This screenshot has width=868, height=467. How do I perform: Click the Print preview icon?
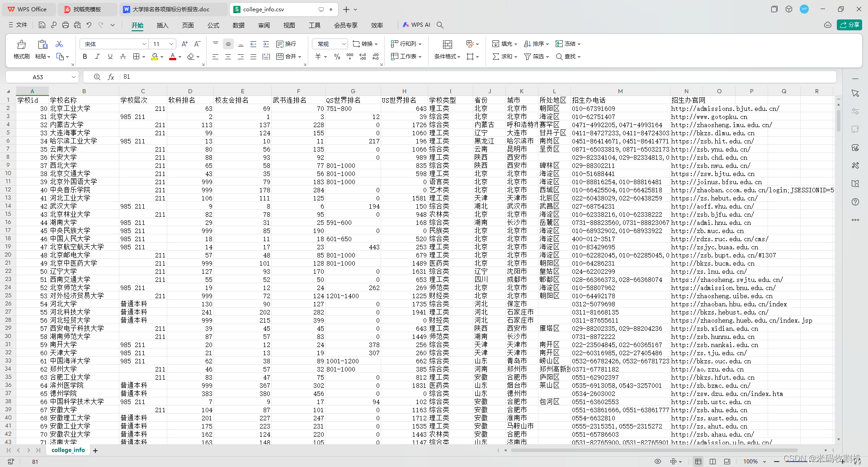77,25
